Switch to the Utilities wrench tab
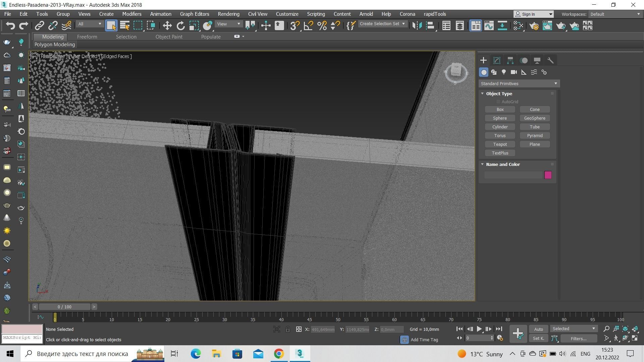Image resolution: width=644 pixels, height=362 pixels. click(550, 60)
